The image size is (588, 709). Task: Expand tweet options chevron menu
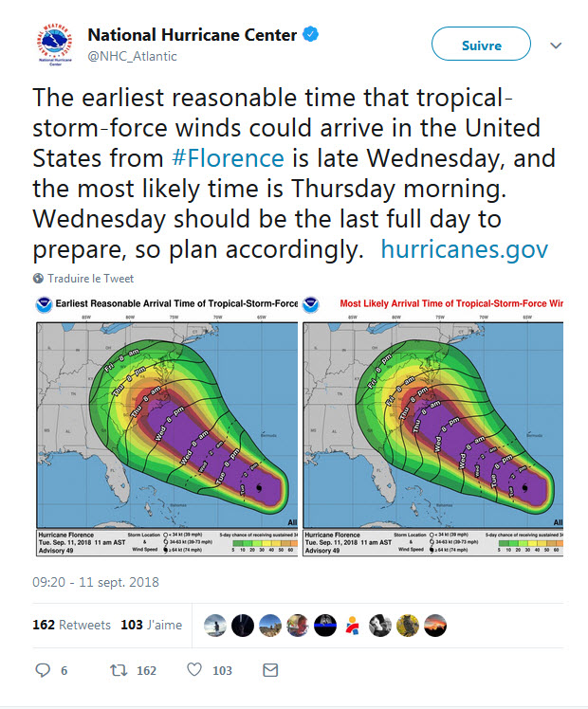(x=556, y=45)
